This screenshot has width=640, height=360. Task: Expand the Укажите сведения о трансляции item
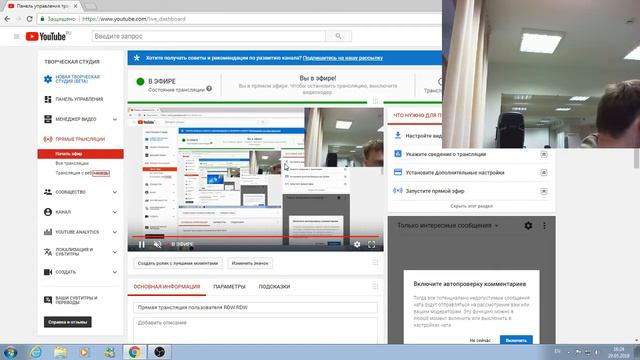click(x=544, y=154)
